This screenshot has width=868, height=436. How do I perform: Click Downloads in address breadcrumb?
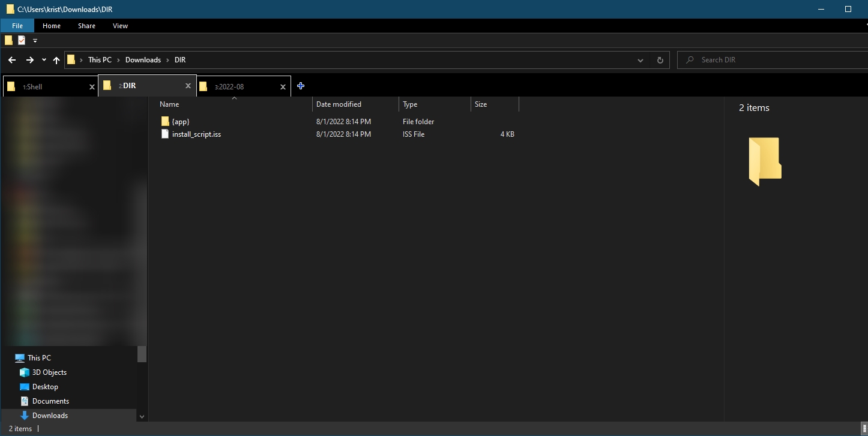pos(143,60)
